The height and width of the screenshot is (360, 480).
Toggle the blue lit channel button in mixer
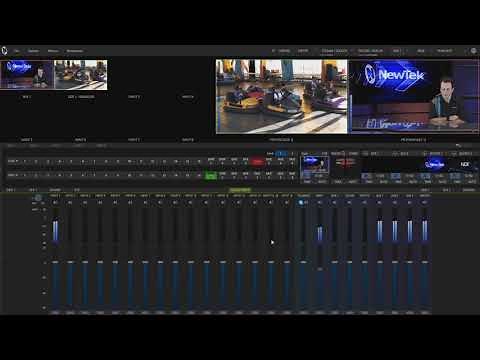[x=301, y=202]
